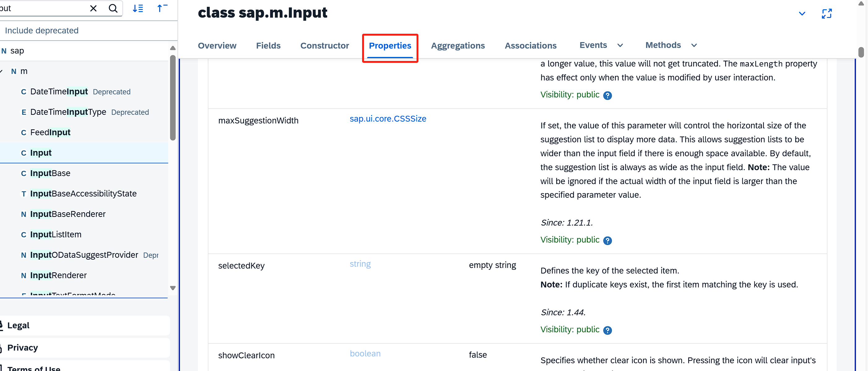Click help icon beside maxSuggestionWidth visibility

[x=607, y=240]
